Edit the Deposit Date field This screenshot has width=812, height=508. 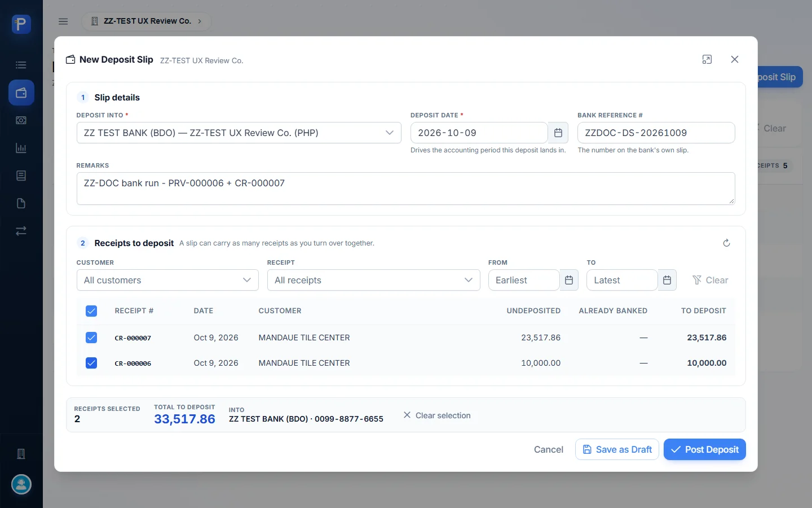click(x=479, y=133)
